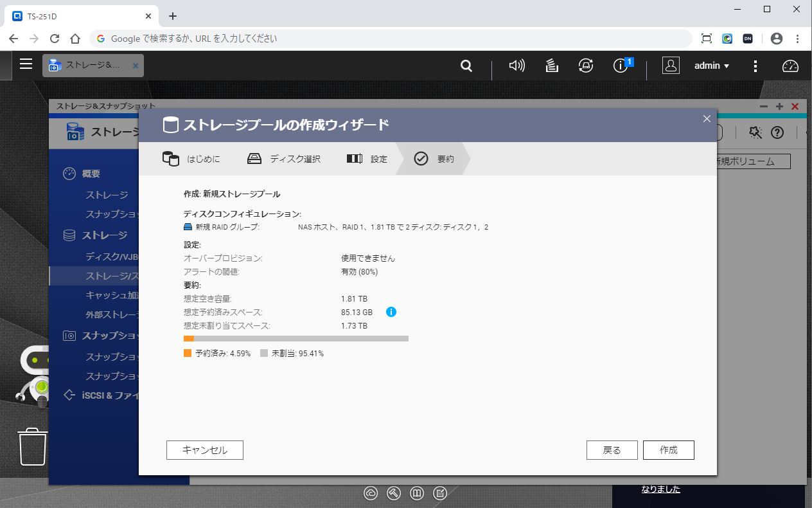This screenshot has width=812, height=508.
Task: Open background tasks stack icon
Action: (x=551, y=66)
